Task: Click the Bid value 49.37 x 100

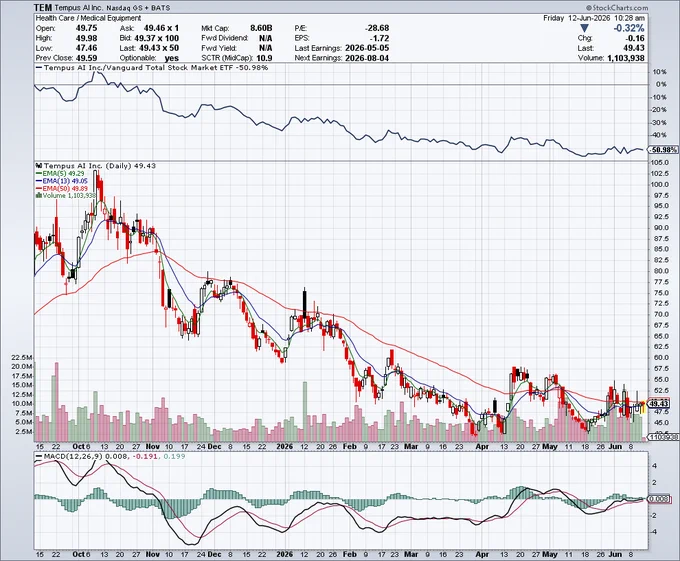Action: pos(155,38)
